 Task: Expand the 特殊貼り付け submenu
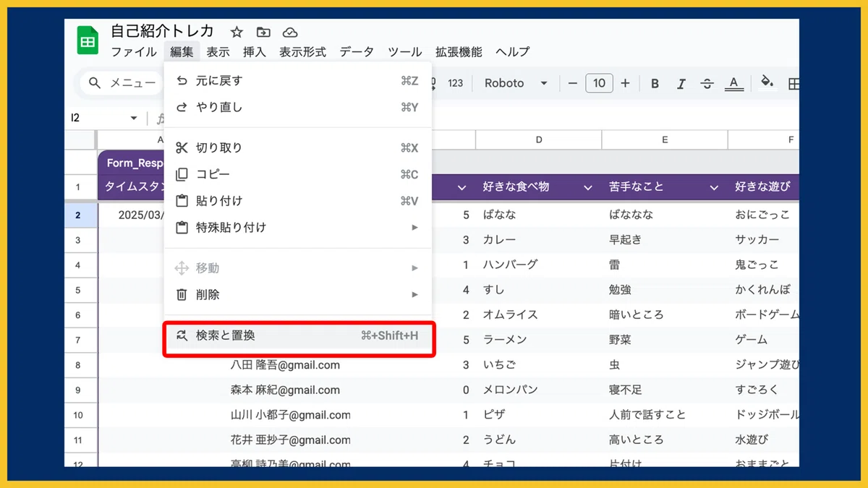[297, 227]
